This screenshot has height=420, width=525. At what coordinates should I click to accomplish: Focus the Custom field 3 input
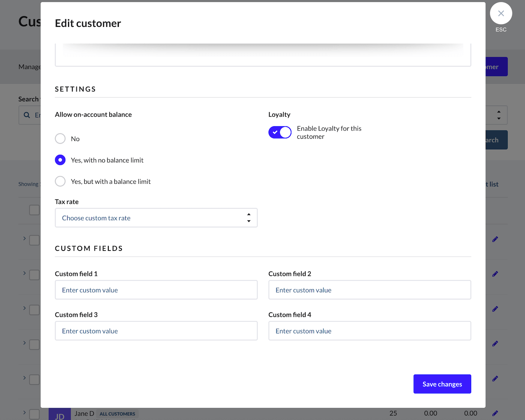pos(156,331)
